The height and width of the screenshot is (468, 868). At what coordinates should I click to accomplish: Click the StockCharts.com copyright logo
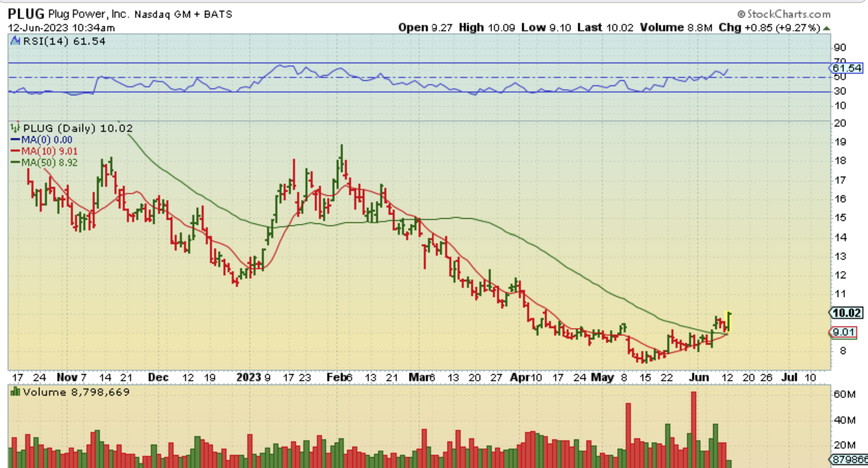click(x=784, y=14)
